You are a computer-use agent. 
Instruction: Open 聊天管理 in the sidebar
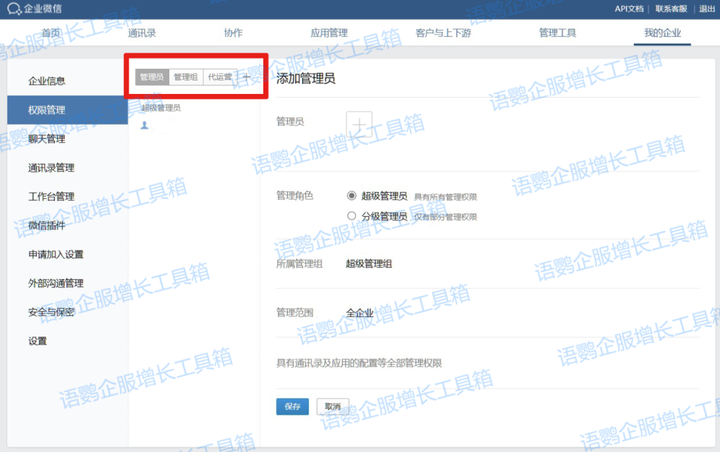click(47, 139)
